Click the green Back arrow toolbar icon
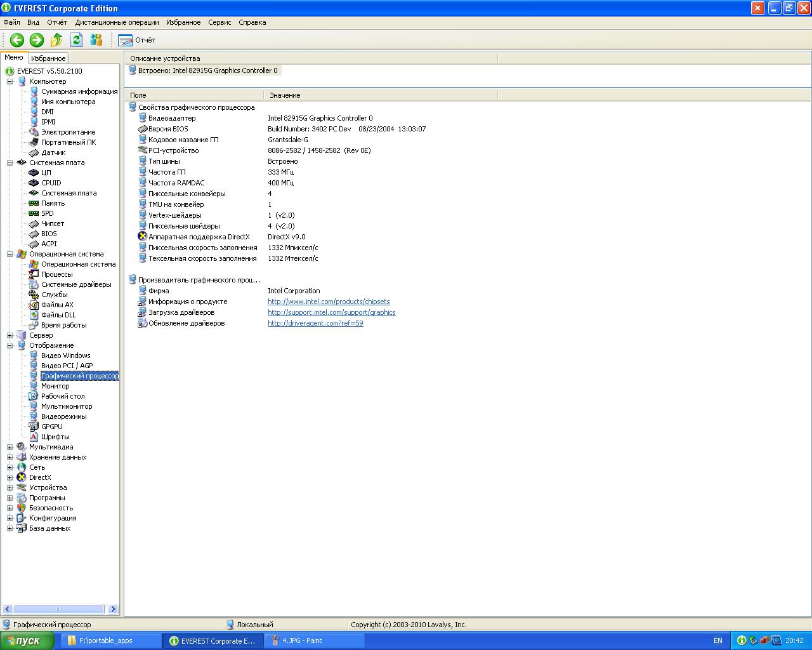Viewport: 812px width, 650px height. (x=17, y=40)
